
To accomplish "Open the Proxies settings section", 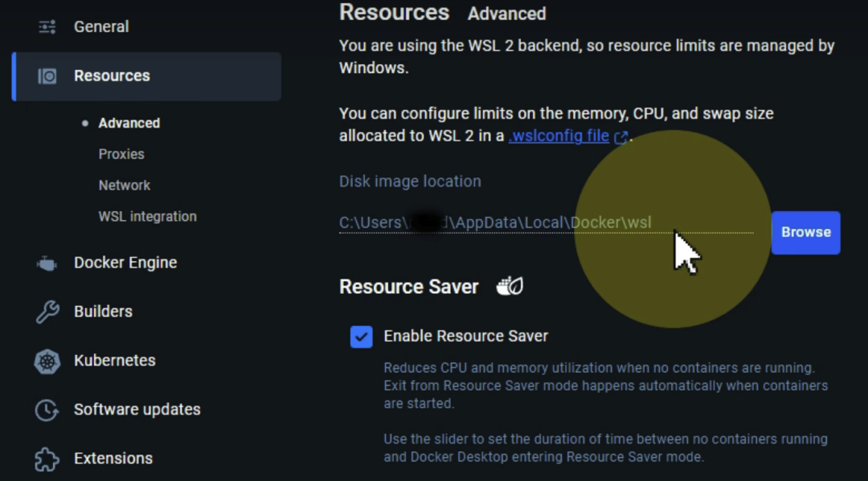I will [121, 153].
